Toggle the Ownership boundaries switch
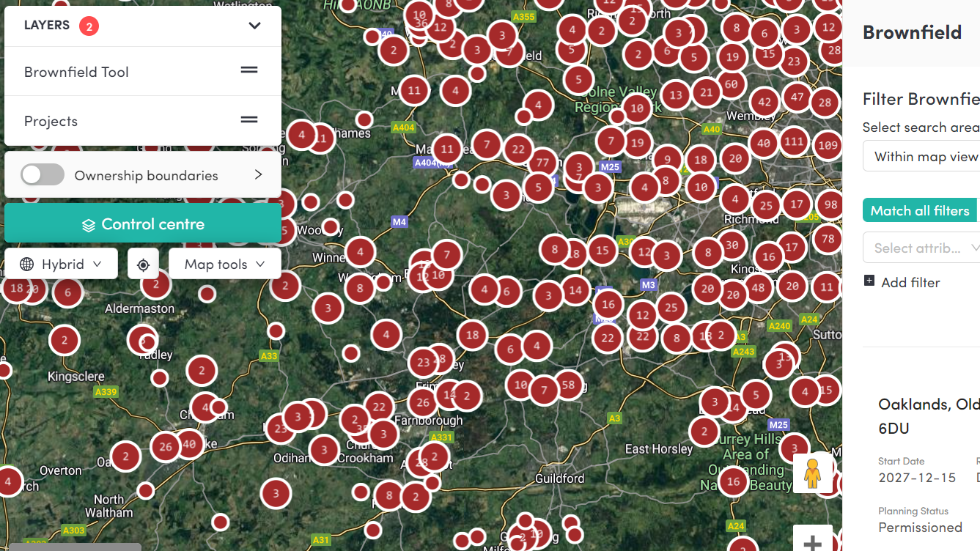980x551 pixels. (x=43, y=175)
